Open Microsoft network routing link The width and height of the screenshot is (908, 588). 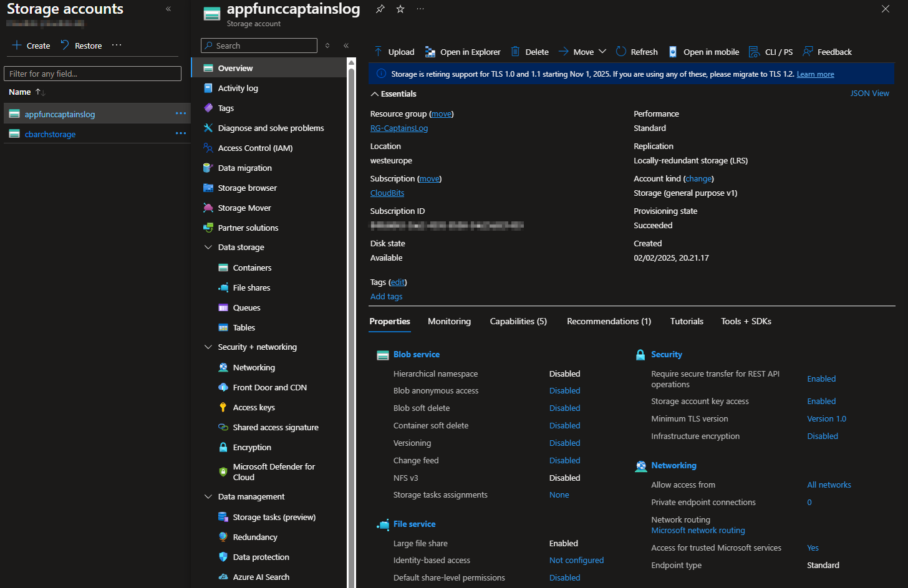(698, 531)
